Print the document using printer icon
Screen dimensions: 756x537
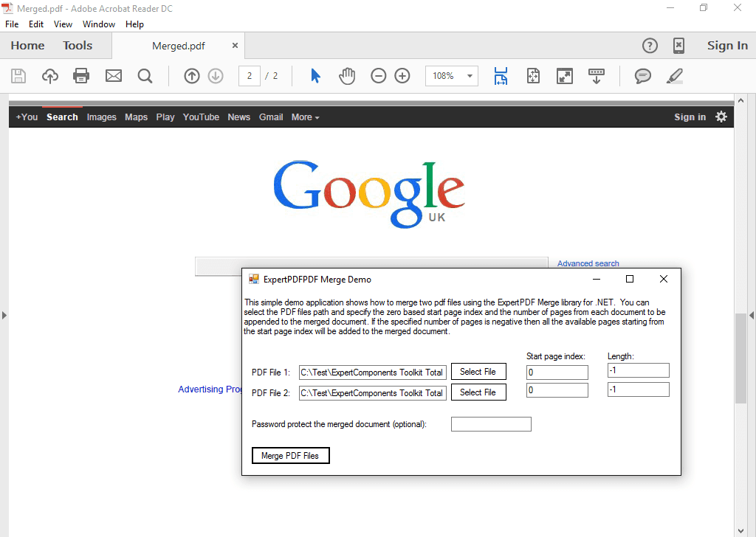tap(81, 76)
